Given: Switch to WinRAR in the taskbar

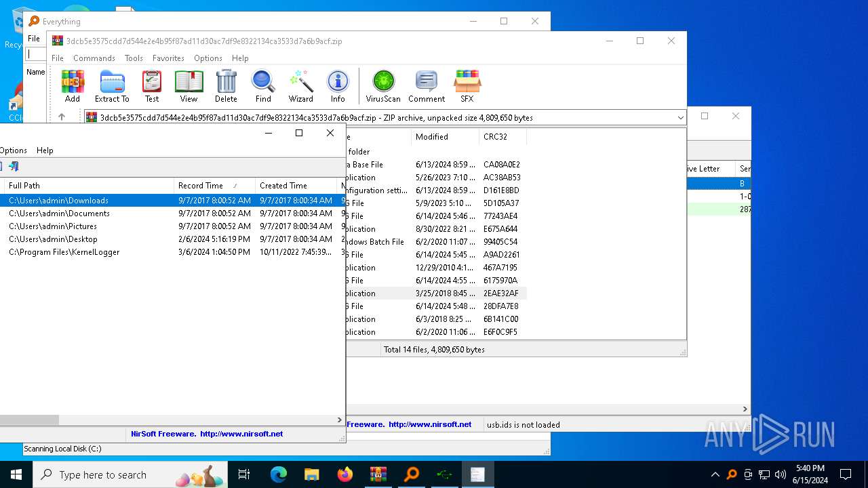Looking at the screenshot, I should [x=378, y=474].
